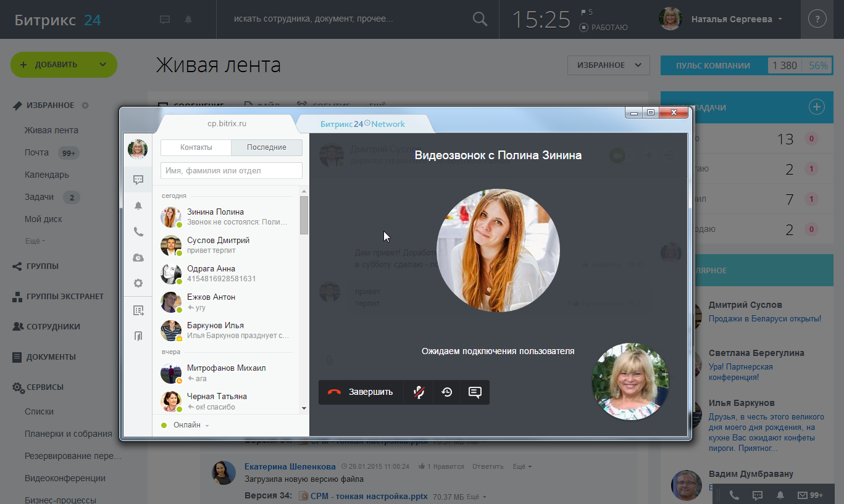Expand the СОТРУДНИКИ section
This screenshot has width=844, height=504.
(53, 326)
